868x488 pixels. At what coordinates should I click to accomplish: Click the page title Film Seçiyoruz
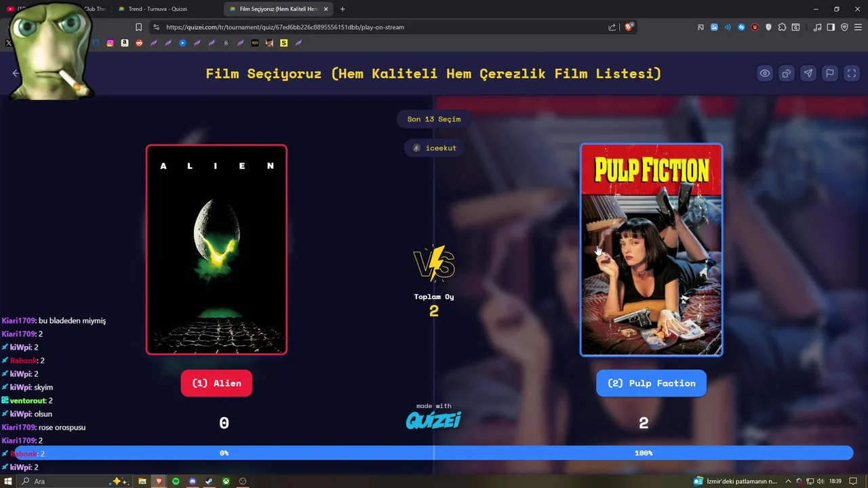434,73
